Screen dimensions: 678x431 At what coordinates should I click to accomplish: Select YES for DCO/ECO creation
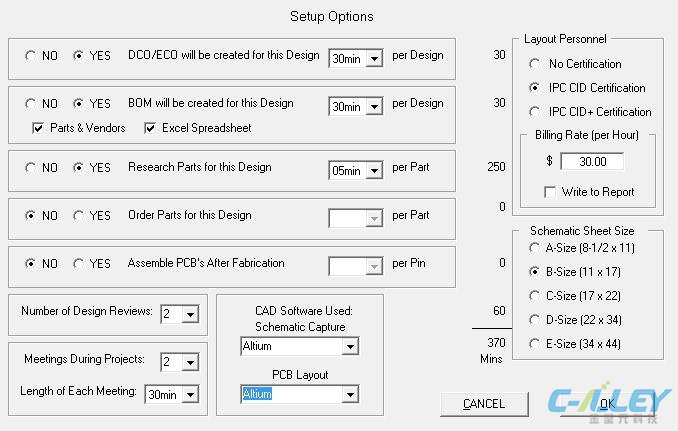pyautogui.click(x=79, y=56)
